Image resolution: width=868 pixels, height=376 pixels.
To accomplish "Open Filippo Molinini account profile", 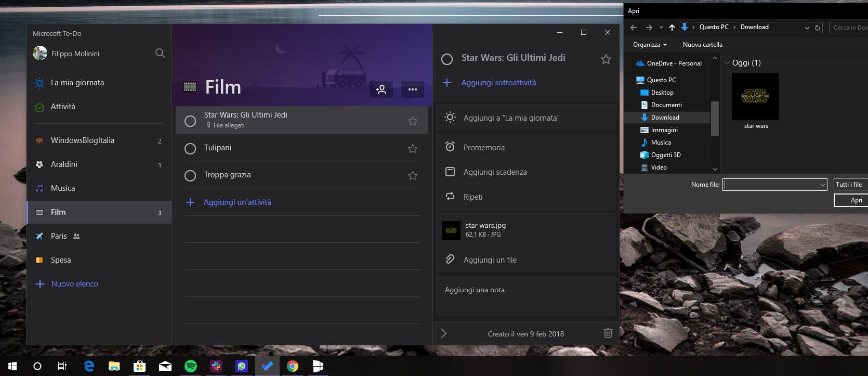I will click(x=66, y=53).
